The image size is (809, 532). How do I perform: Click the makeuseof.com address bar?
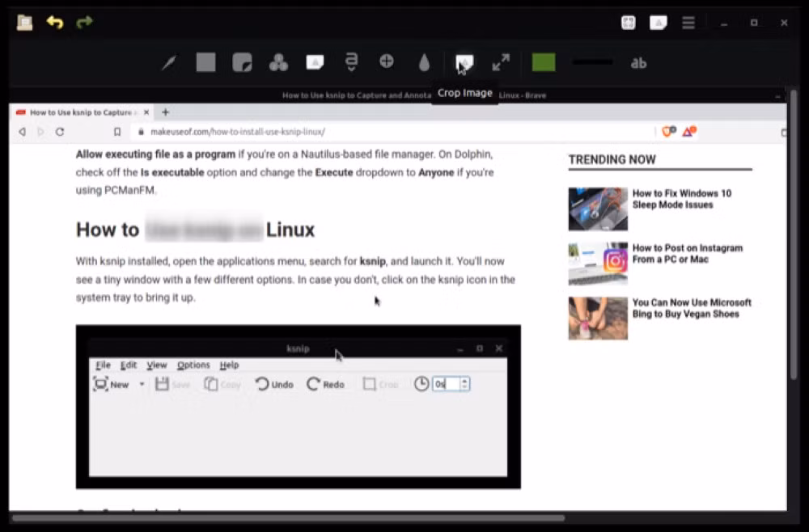(392, 132)
